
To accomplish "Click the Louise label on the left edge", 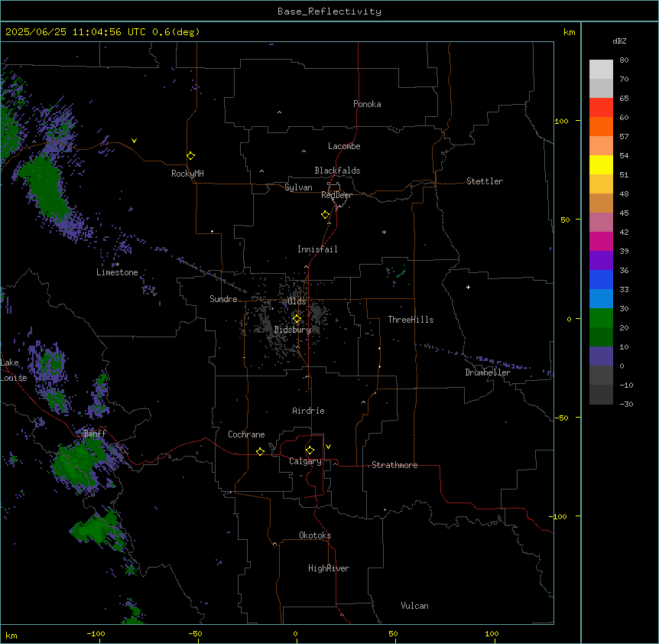I will coord(14,378).
